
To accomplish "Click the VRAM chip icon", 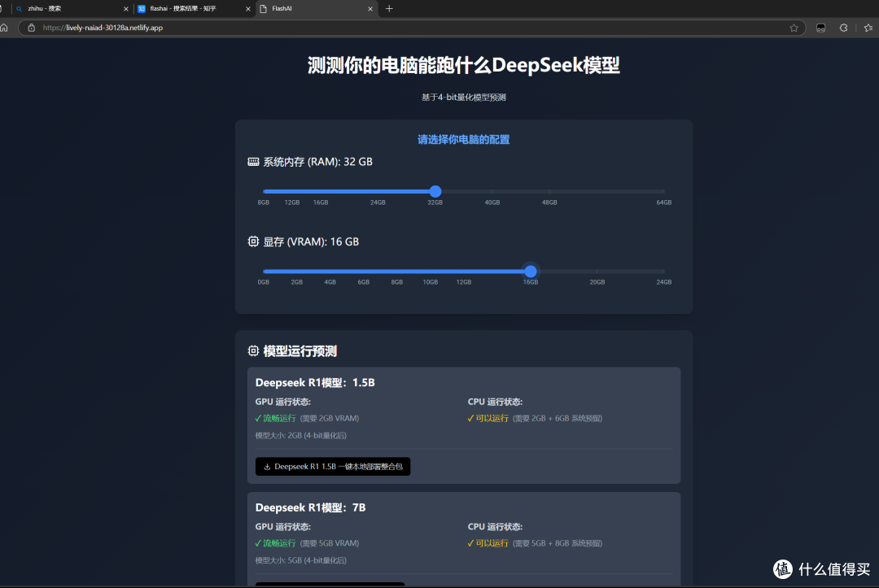I will [253, 242].
